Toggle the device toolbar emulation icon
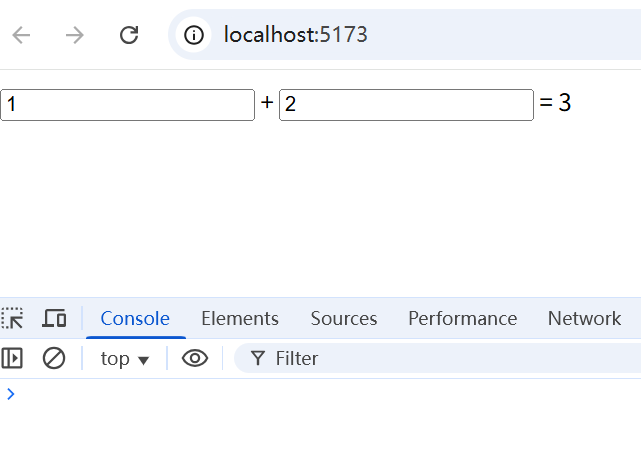 (x=54, y=318)
